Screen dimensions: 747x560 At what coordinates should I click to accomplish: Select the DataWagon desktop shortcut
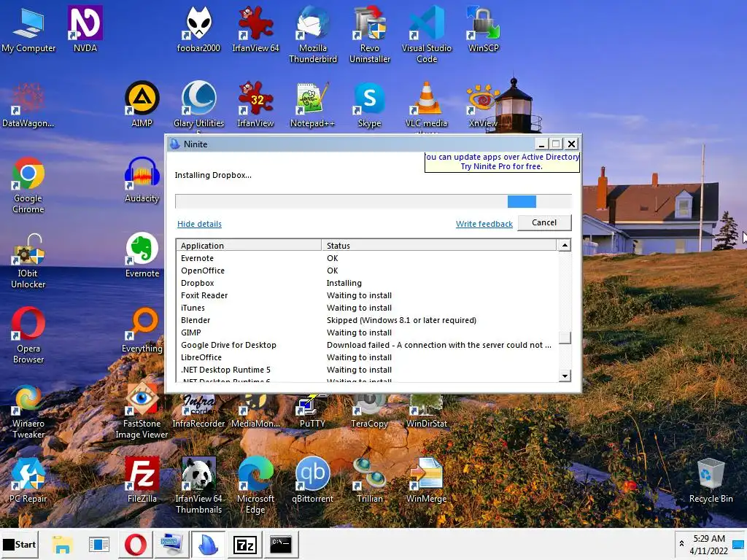point(28,104)
